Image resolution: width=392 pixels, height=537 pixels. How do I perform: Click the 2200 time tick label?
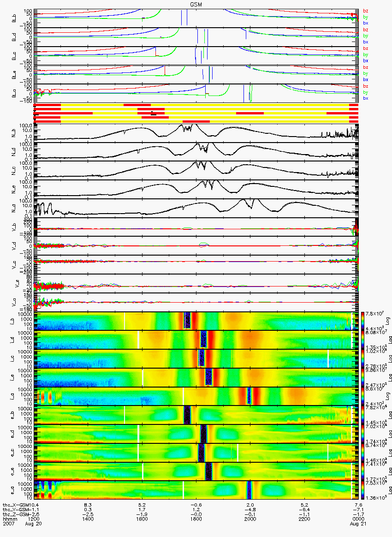[x=304, y=519]
